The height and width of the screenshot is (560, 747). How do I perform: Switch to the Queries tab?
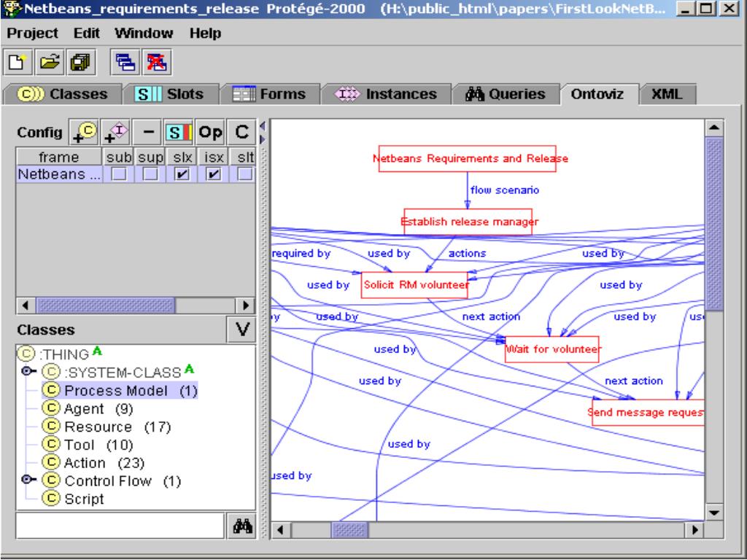point(506,94)
